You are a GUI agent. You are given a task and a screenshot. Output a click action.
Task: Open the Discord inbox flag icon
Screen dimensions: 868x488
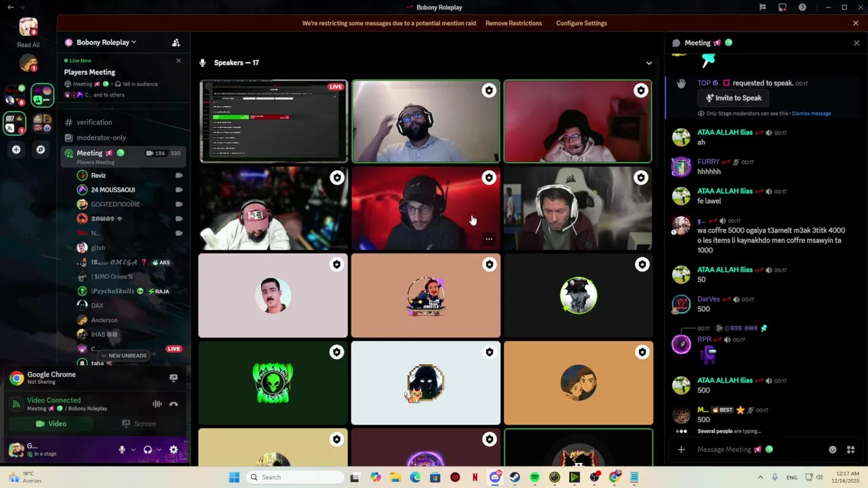(x=763, y=7)
